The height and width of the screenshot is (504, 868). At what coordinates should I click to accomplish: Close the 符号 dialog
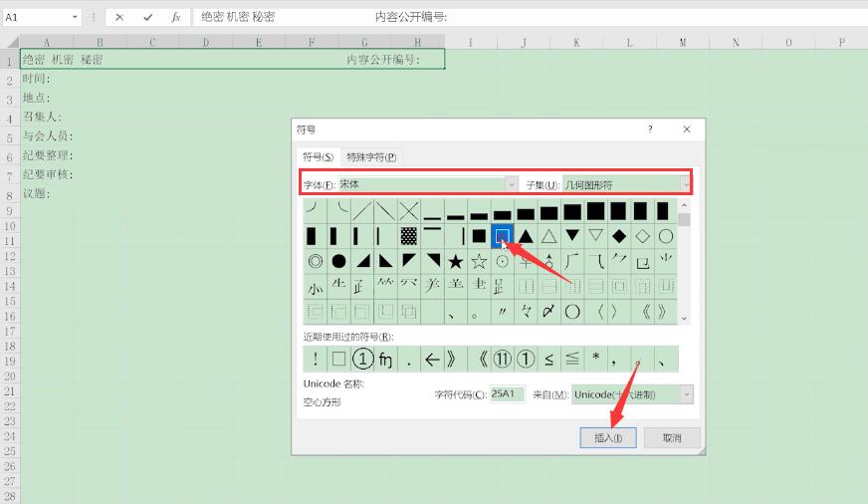687,129
